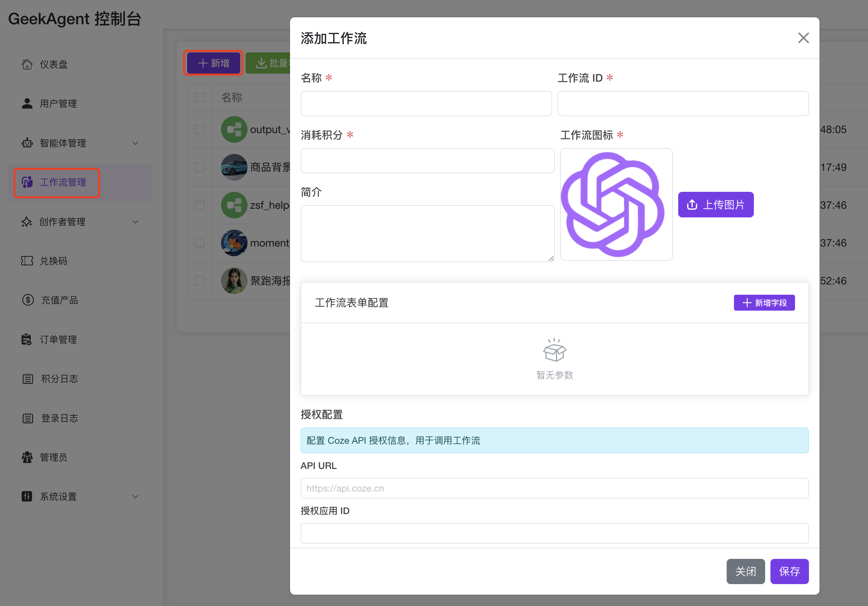
Task: Open the 积分日志 menu item
Action: click(59, 379)
